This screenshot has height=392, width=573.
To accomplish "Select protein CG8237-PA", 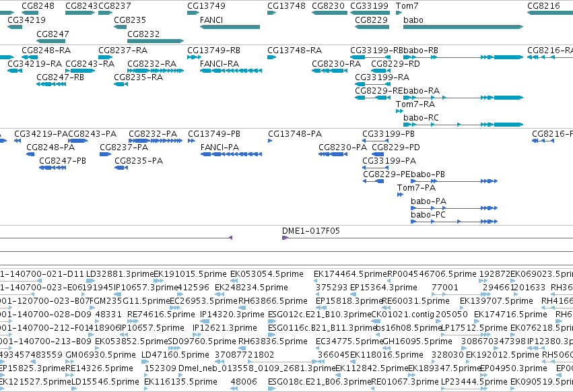I will (x=105, y=154).
